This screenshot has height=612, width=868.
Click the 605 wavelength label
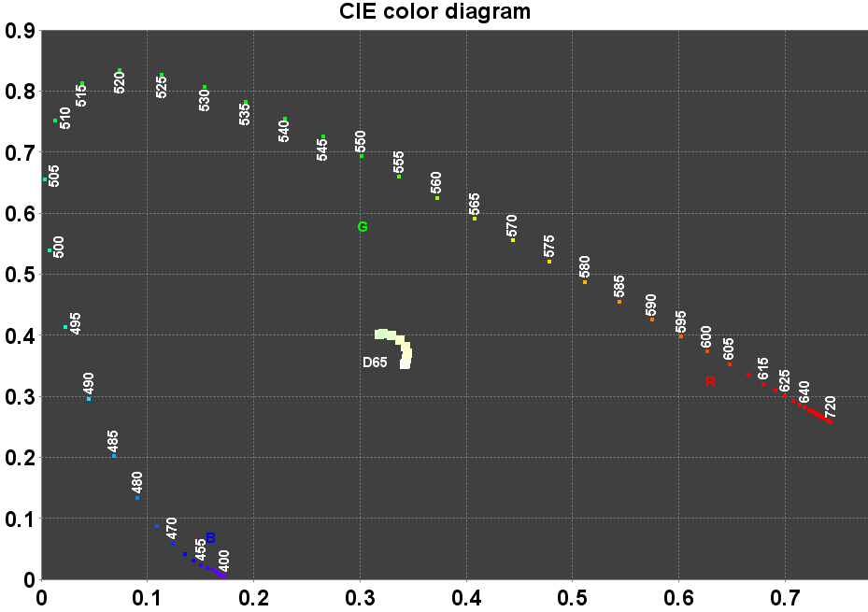click(729, 349)
